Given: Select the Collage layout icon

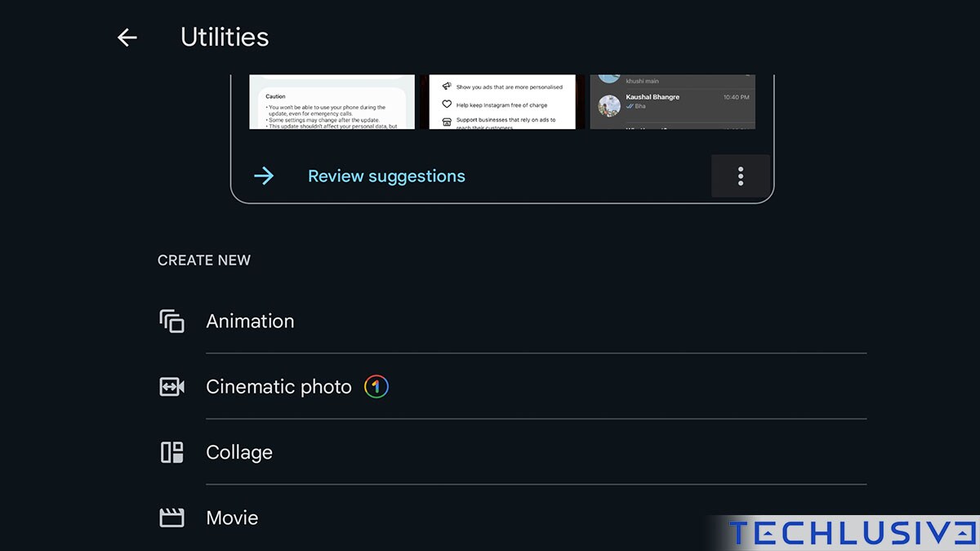Looking at the screenshot, I should [x=171, y=452].
